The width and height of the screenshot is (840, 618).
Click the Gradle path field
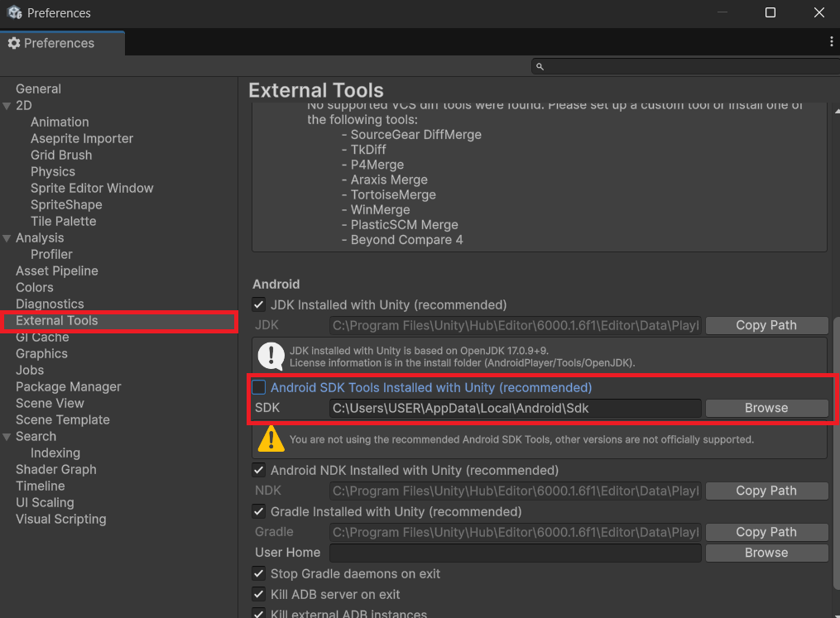click(516, 532)
